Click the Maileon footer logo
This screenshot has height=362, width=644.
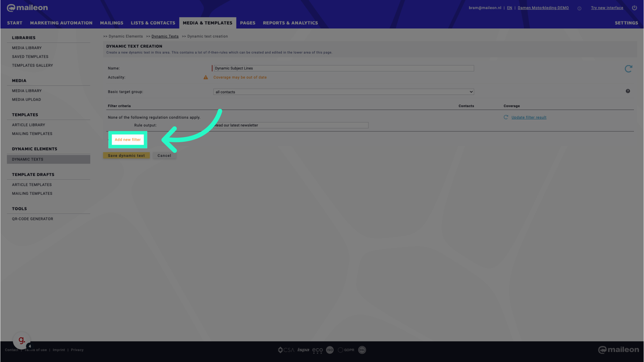(x=619, y=350)
